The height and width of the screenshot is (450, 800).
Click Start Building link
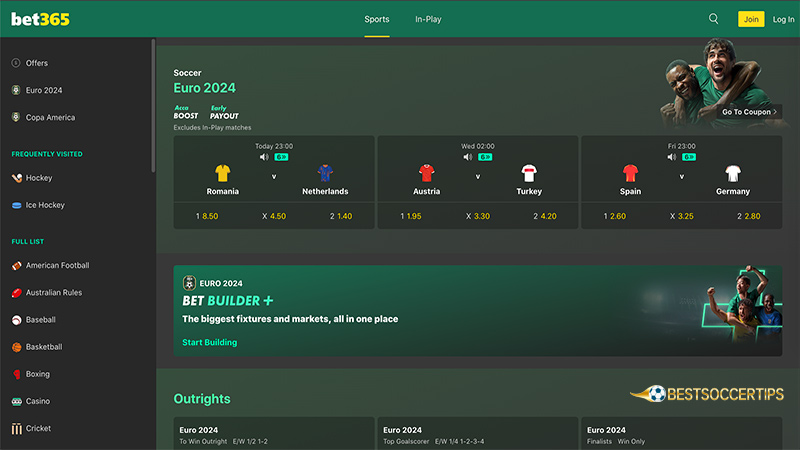click(210, 342)
